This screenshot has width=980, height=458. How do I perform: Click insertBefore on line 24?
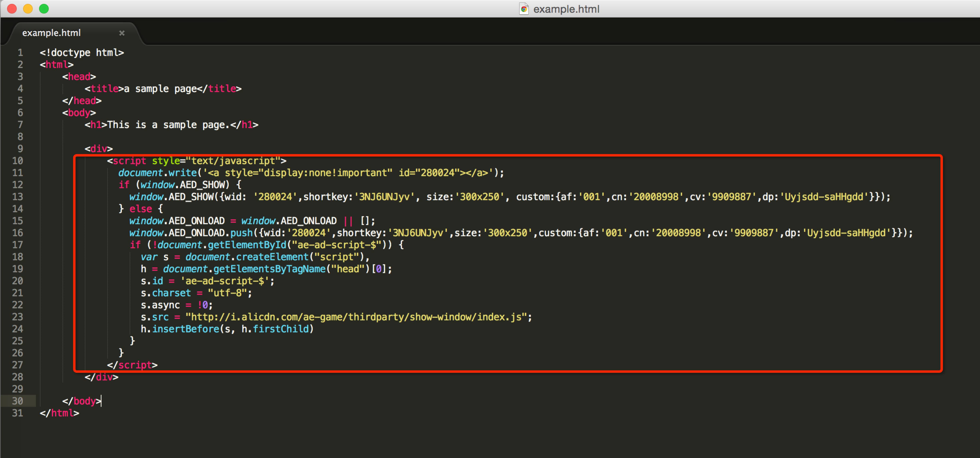pyautogui.click(x=186, y=329)
